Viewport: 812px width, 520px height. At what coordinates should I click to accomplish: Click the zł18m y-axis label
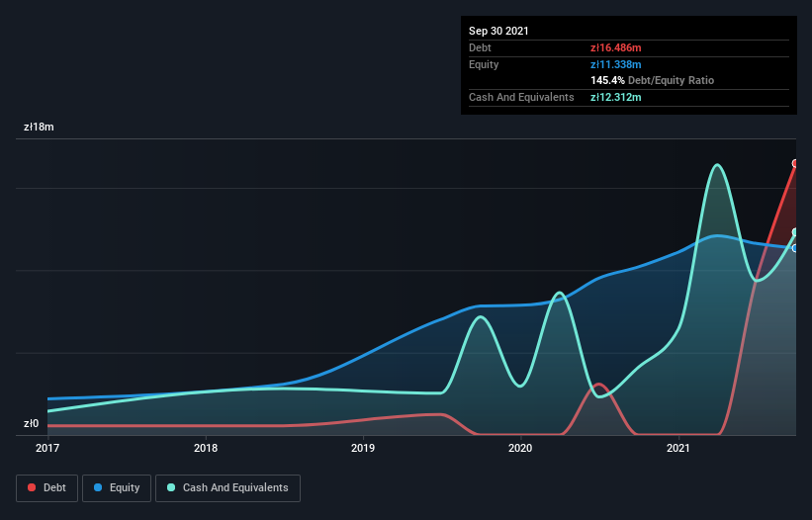click(39, 127)
